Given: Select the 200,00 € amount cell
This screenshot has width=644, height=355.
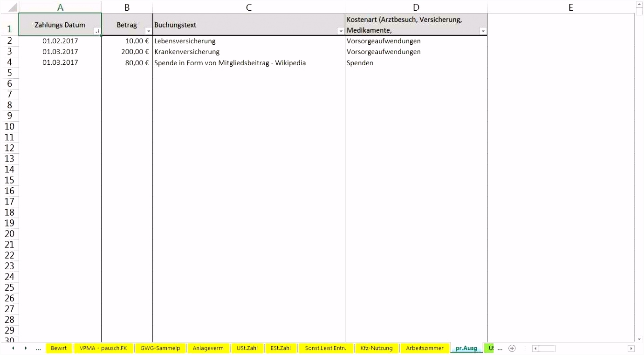Looking at the screenshot, I should point(127,52).
